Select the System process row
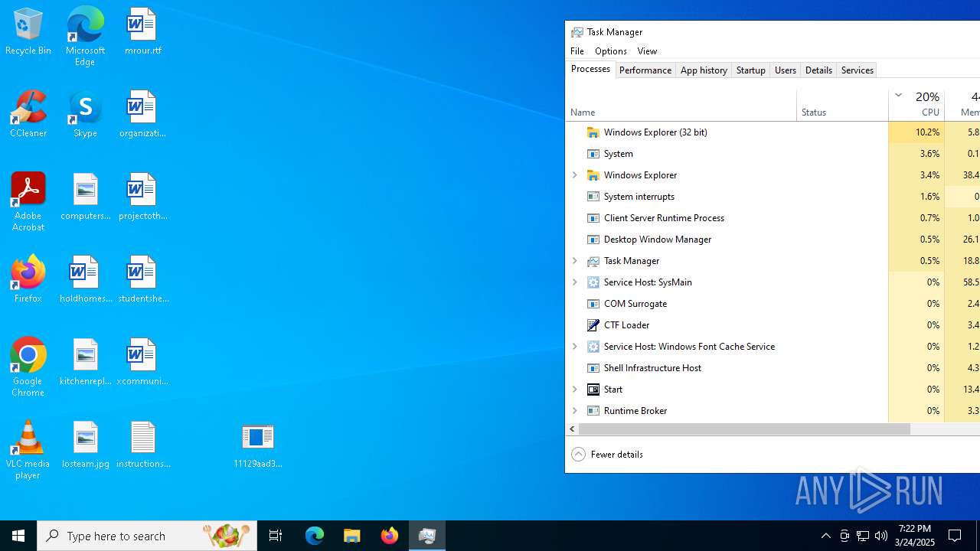Viewport: 980px width, 551px height. coord(773,154)
